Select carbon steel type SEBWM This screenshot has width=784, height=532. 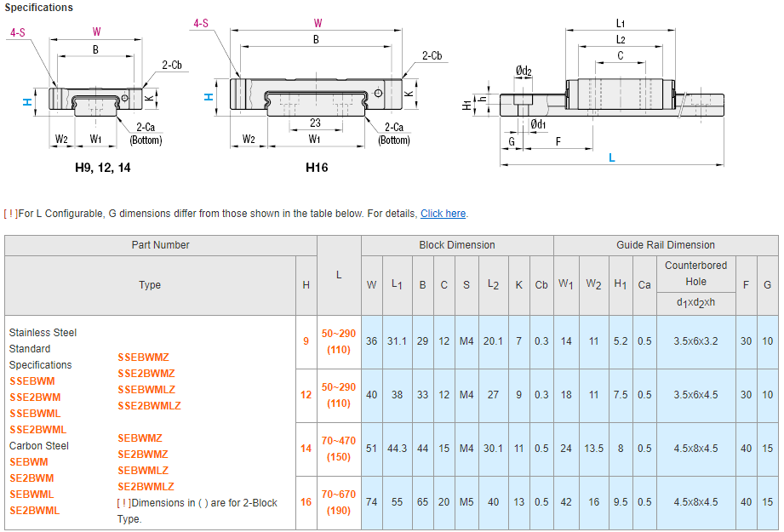click(29, 462)
